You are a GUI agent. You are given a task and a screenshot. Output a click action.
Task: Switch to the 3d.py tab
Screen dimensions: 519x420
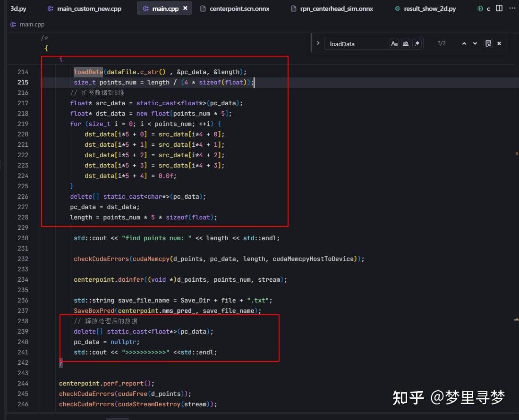click(18, 8)
